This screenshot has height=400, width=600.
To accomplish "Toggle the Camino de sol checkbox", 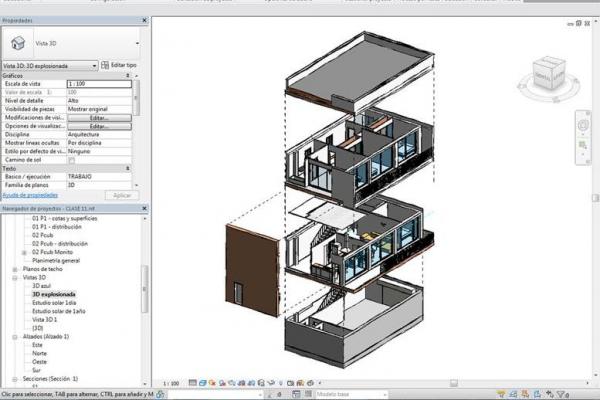I will (71, 160).
